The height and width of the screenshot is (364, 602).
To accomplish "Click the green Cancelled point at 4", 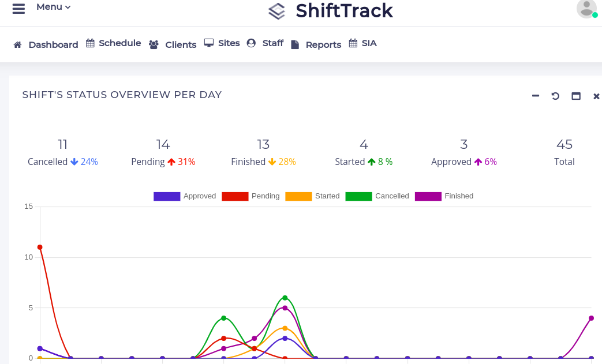I will (224, 318).
